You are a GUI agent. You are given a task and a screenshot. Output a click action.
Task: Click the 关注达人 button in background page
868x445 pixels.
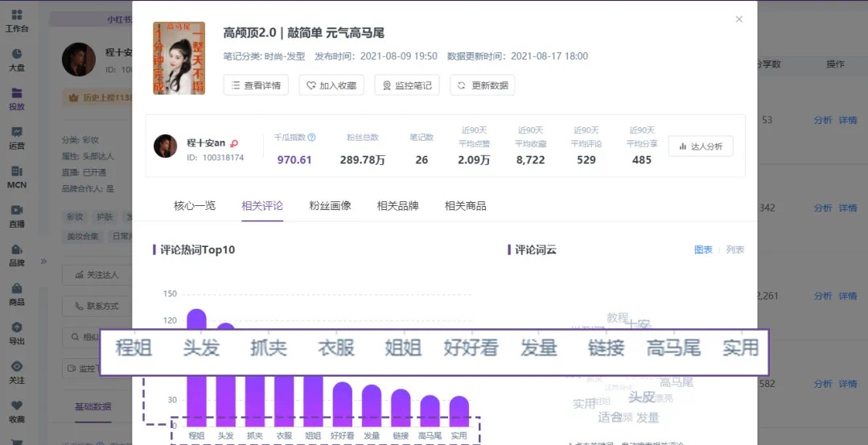point(97,274)
